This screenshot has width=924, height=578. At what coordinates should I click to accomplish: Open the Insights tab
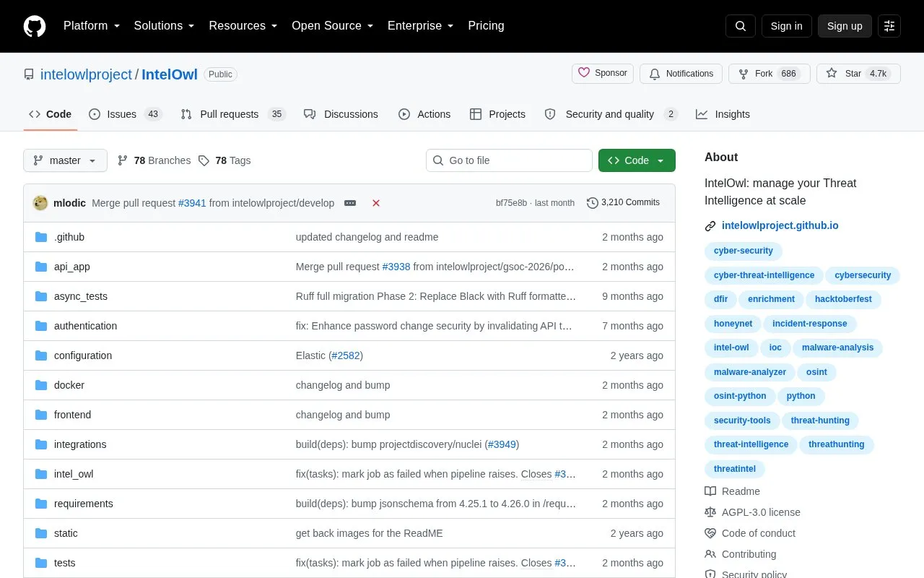click(x=723, y=114)
